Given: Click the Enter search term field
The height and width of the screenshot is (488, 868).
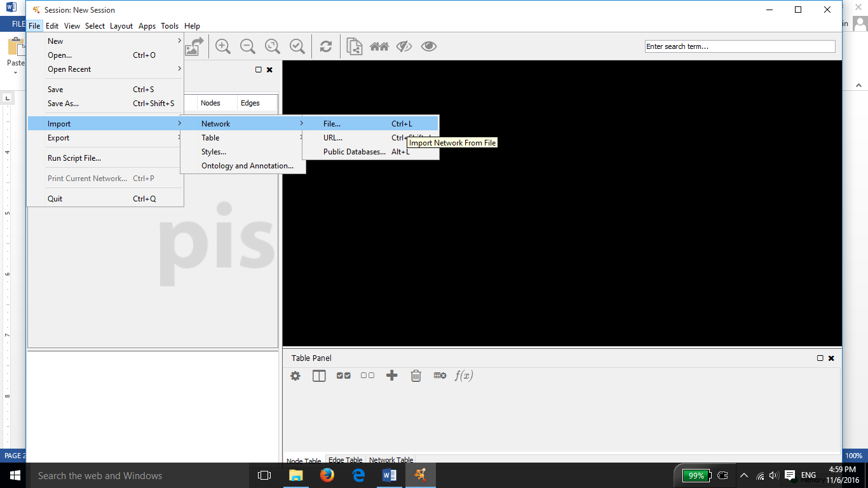Looking at the screenshot, I should (x=740, y=46).
